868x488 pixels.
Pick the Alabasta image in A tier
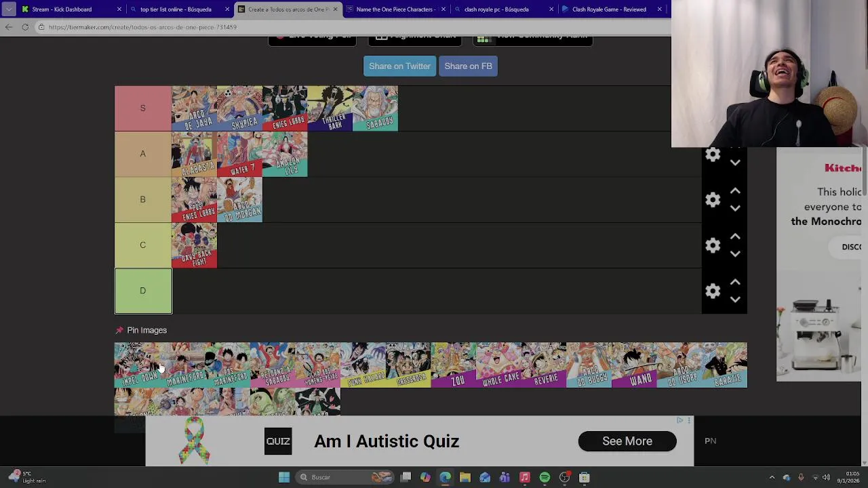point(194,154)
